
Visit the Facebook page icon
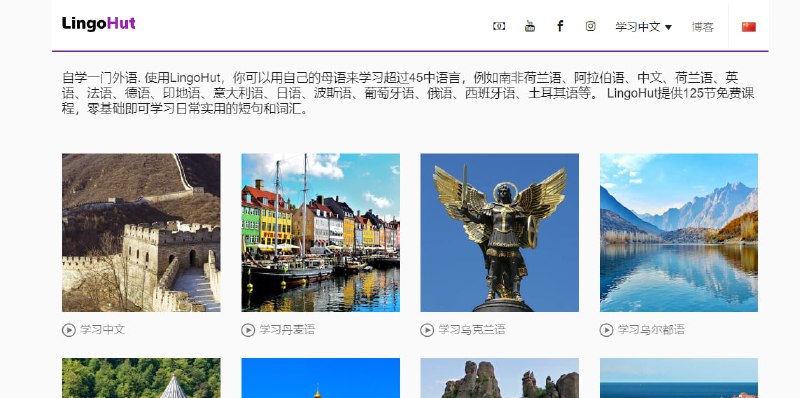point(560,26)
